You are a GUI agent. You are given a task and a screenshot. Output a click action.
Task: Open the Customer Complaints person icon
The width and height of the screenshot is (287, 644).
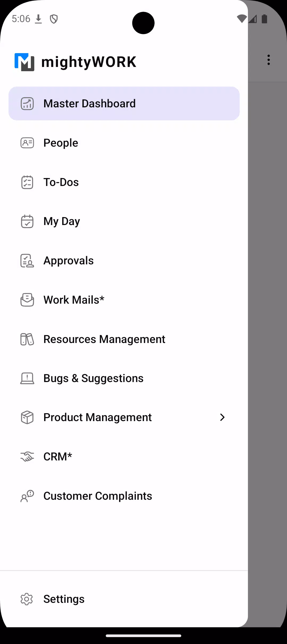click(27, 496)
